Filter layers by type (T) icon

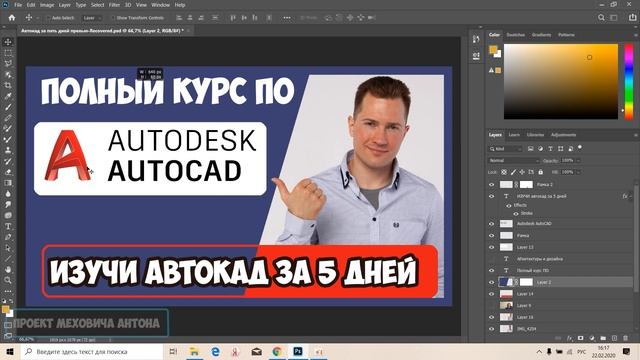[550, 149]
